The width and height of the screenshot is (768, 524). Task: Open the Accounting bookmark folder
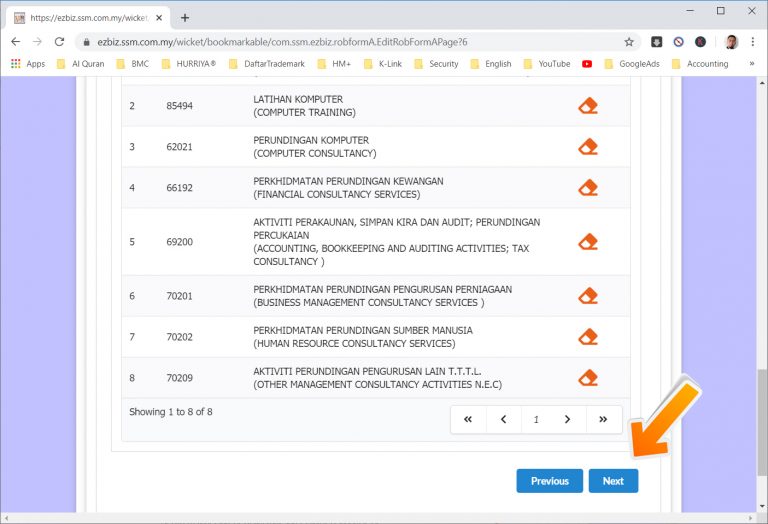click(700, 64)
